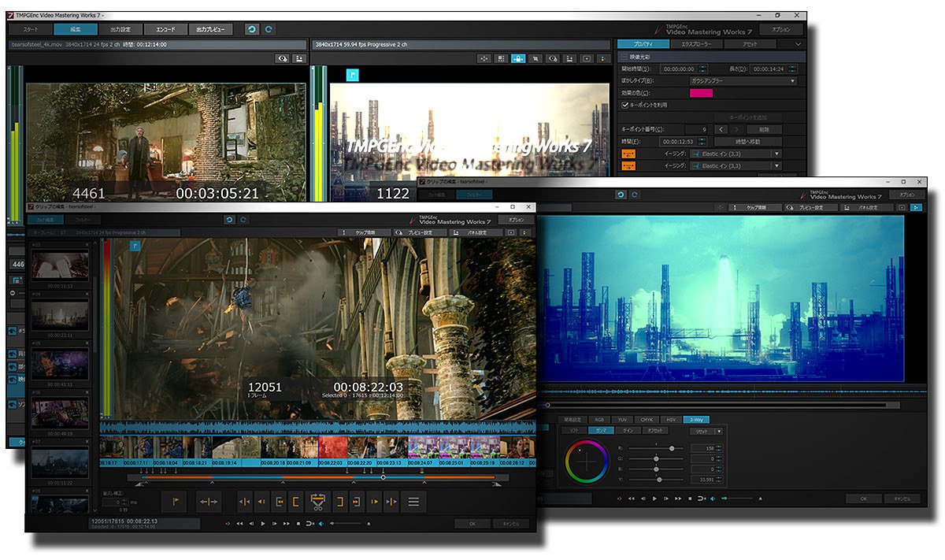This screenshot has width=945, height=560.
Task: Toggle keypoint usage checkbox in properties
Action: [x=625, y=104]
